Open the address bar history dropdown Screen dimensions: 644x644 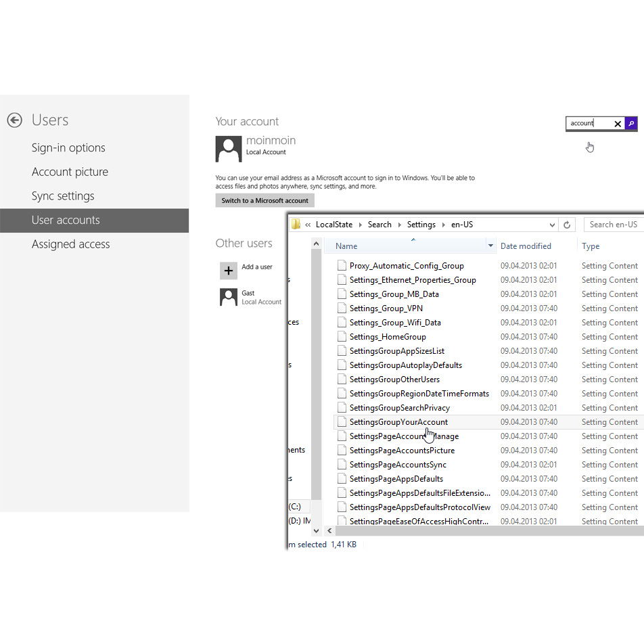(x=552, y=225)
